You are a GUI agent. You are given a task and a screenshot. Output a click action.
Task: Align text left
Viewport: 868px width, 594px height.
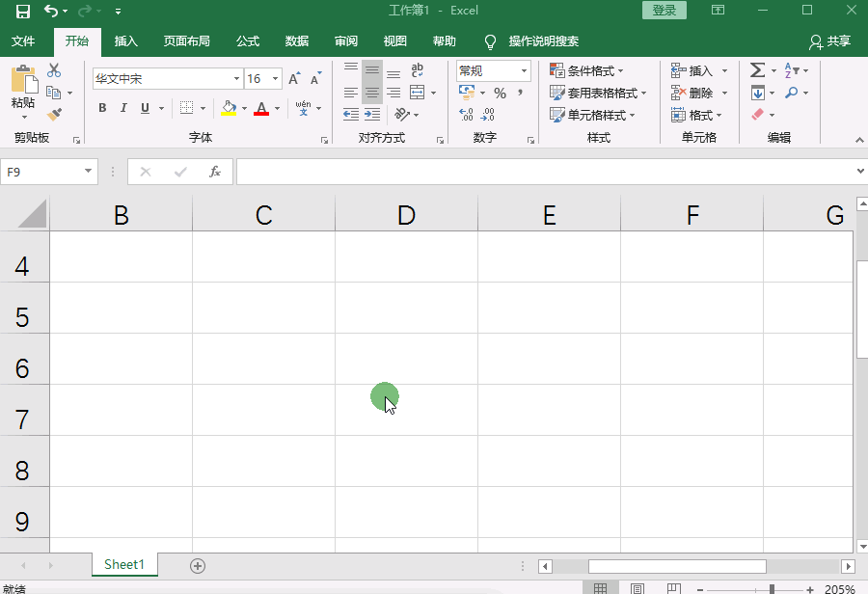pyautogui.click(x=351, y=93)
